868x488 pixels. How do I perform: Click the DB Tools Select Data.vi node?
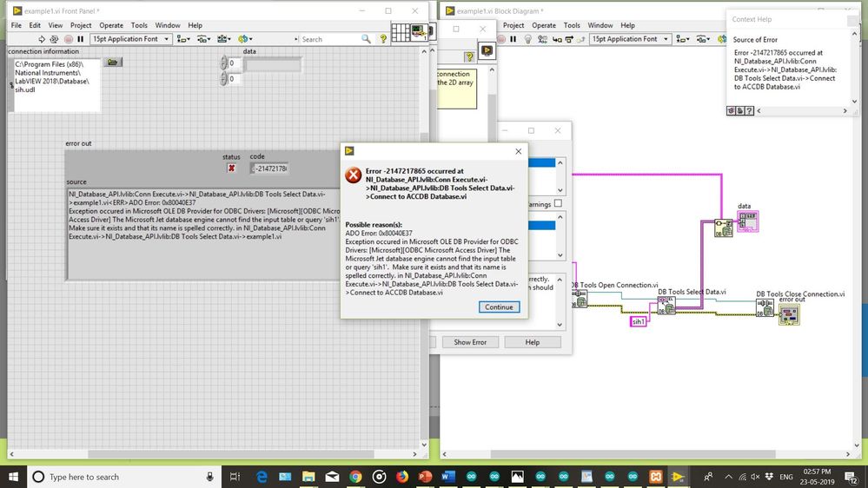pos(666,307)
